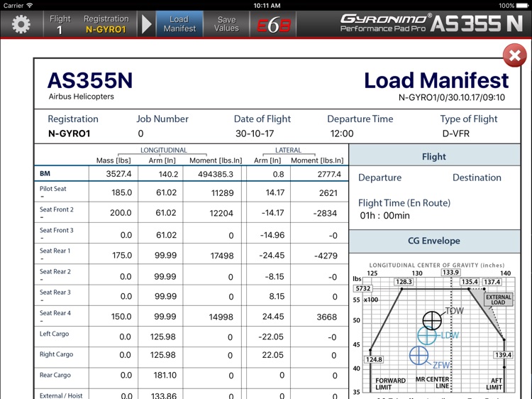Image resolution: width=532 pixels, height=399 pixels.
Task: Tap Seat Rear 1 moment 17498
Action: pyautogui.click(x=222, y=256)
